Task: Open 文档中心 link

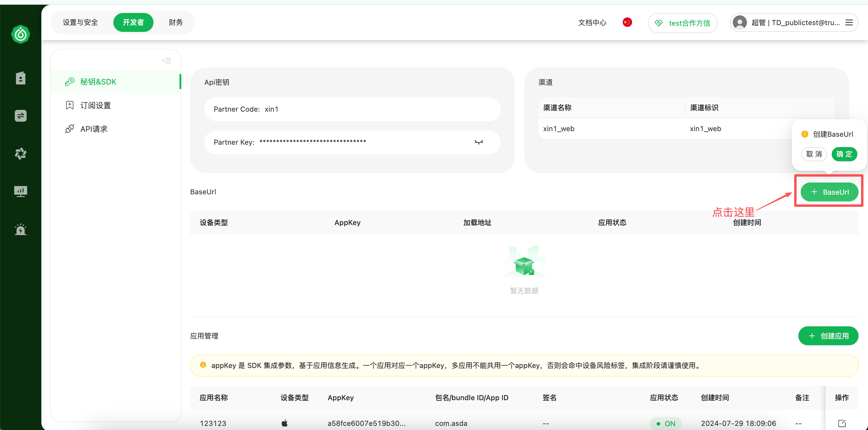Action: coord(592,22)
